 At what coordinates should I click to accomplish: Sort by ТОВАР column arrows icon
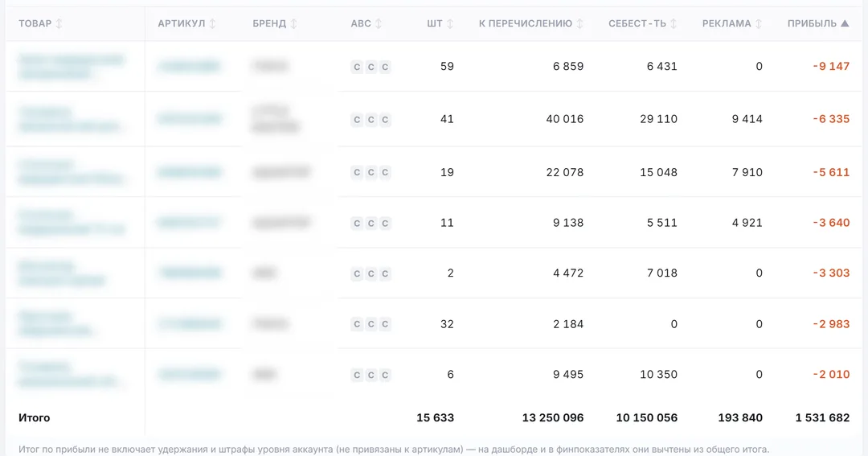(59, 24)
